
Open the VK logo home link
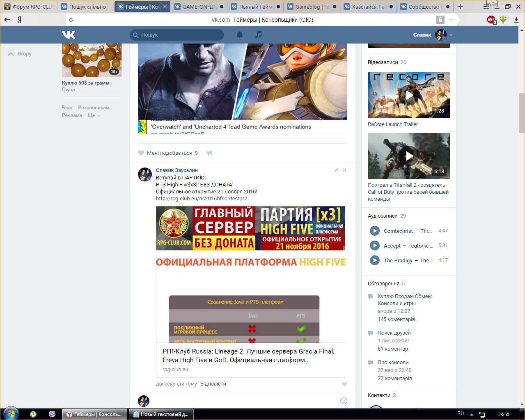[69, 35]
